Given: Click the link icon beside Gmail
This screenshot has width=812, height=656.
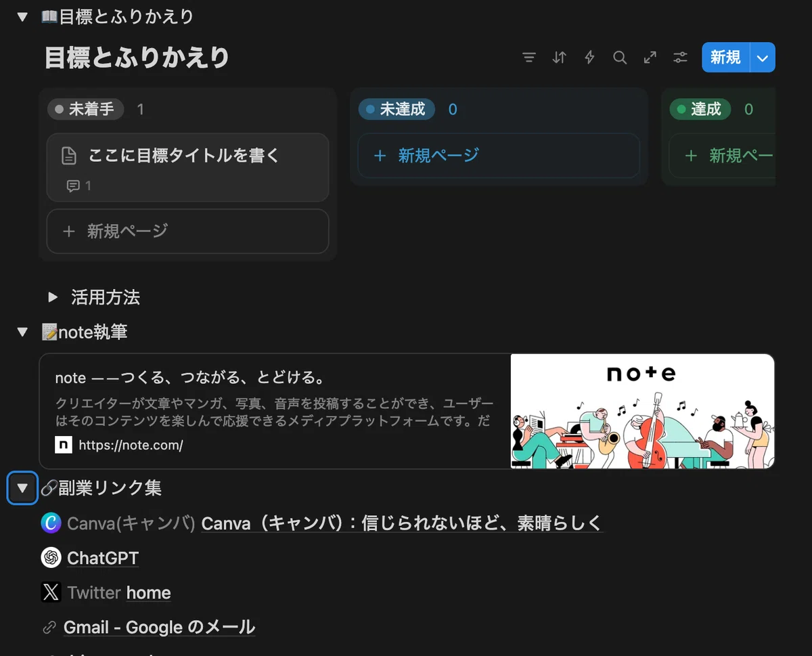Looking at the screenshot, I should point(49,628).
